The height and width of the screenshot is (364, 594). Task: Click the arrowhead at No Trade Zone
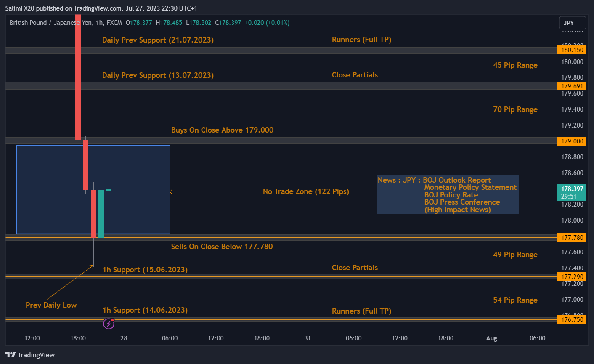[x=171, y=192]
